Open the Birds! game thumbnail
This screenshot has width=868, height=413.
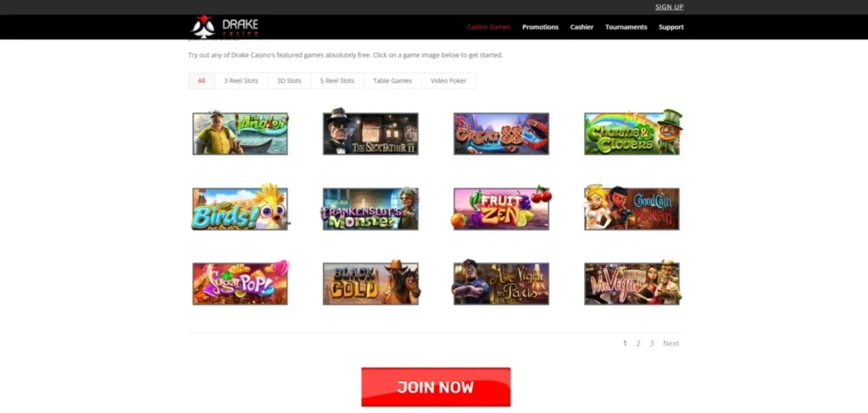[240, 207]
